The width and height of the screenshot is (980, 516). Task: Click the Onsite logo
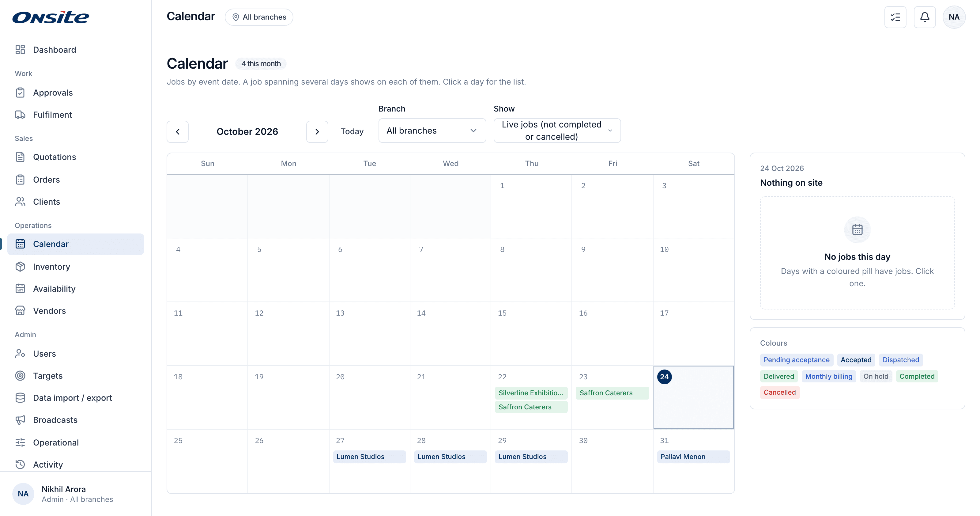click(x=51, y=17)
